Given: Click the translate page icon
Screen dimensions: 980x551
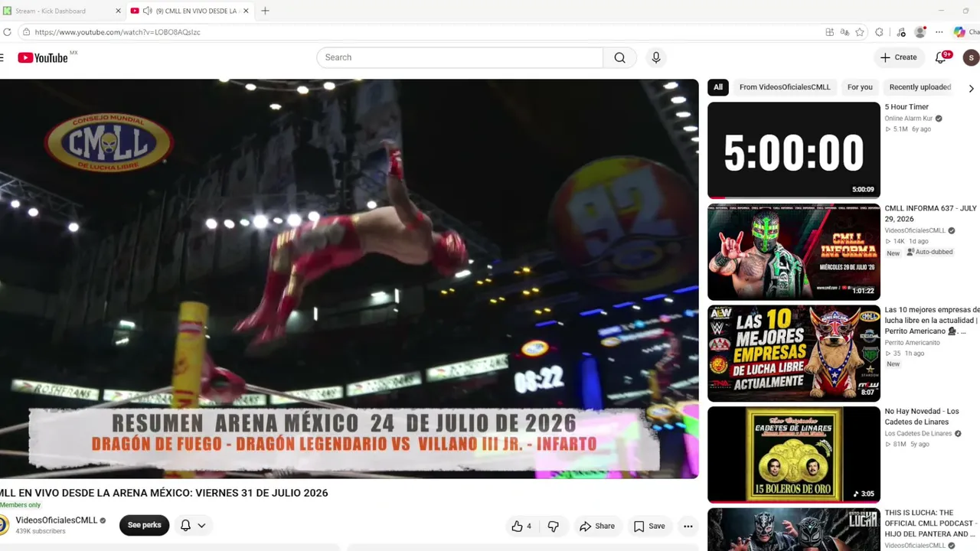Looking at the screenshot, I should [844, 32].
